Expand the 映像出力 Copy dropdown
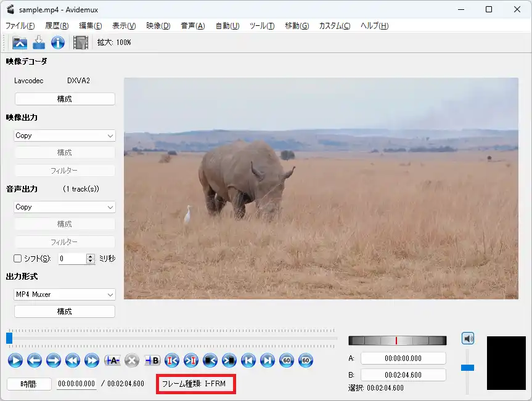 pyautogui.click(x=65, y=136)
